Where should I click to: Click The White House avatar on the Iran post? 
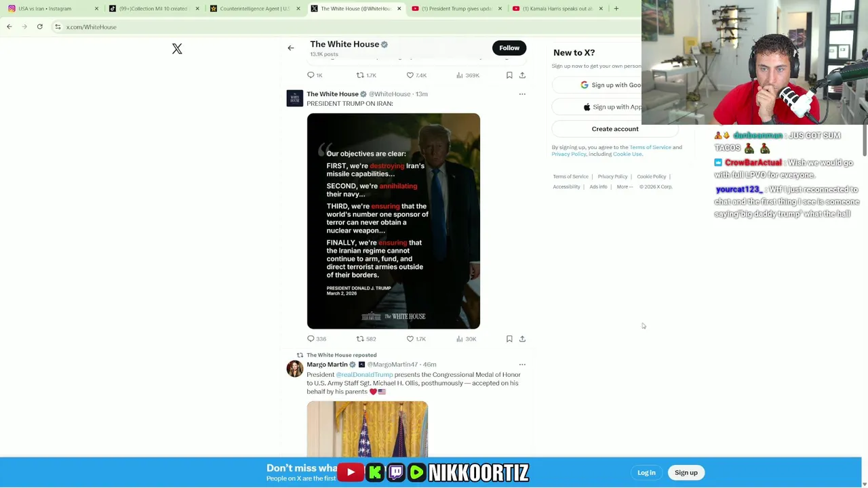pos(295,99)
